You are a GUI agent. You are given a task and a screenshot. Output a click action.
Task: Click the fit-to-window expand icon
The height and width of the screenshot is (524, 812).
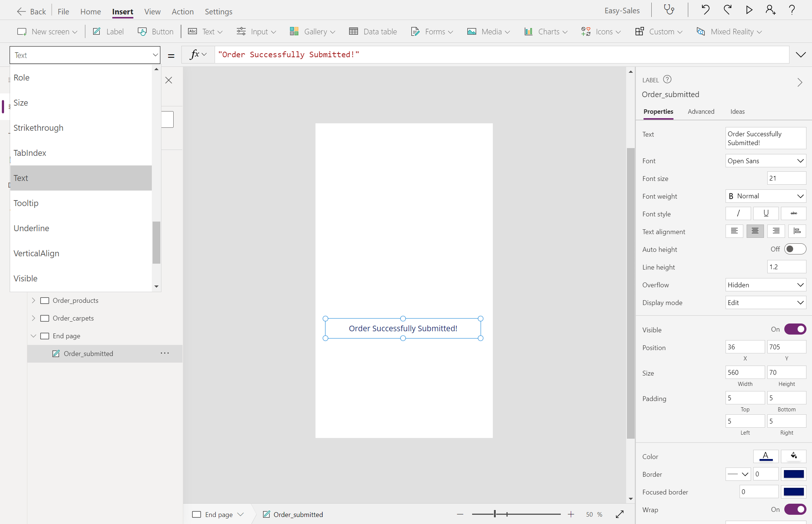coord(620,514)
